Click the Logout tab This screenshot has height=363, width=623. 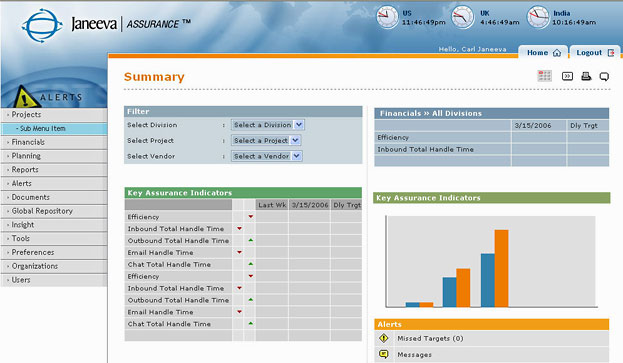pos(595,52)
